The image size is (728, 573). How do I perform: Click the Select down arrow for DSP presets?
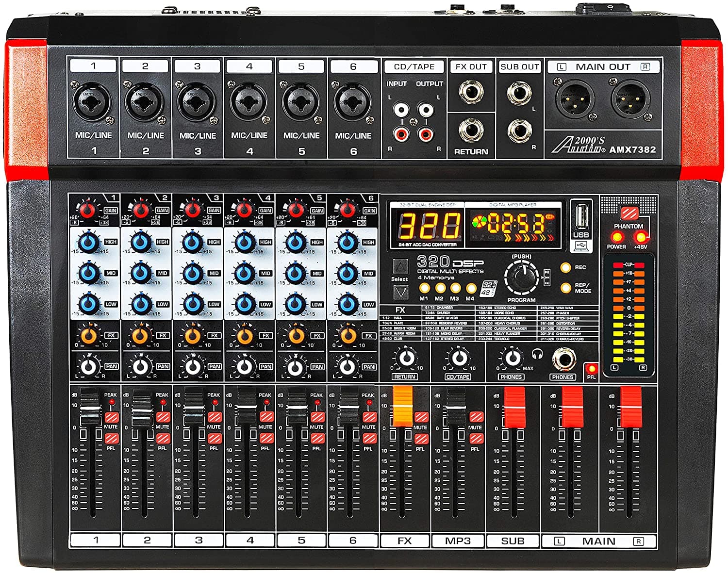tap(400, 292)
